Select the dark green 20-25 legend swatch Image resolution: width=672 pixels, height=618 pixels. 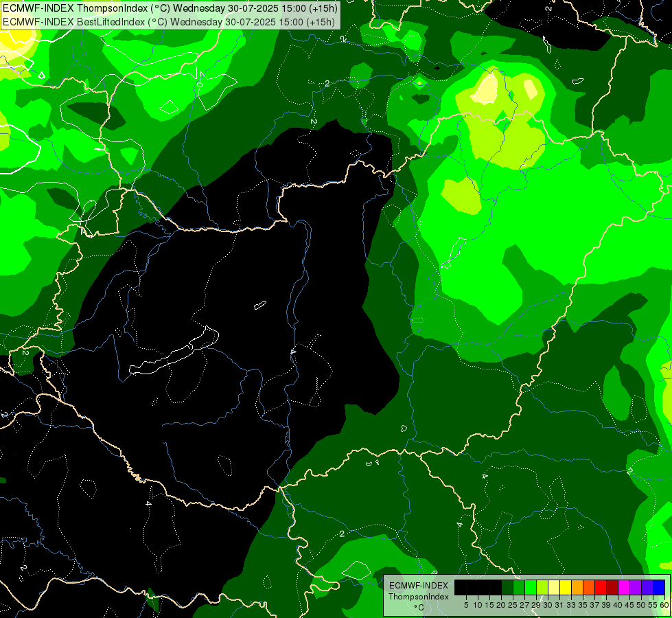point(507,587)
